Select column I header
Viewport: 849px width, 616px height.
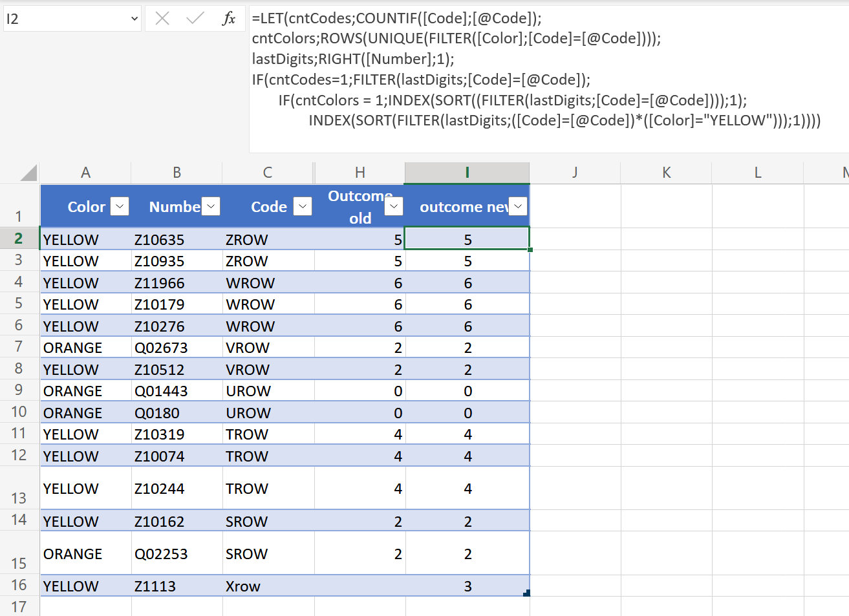click(x=467, y=173)
